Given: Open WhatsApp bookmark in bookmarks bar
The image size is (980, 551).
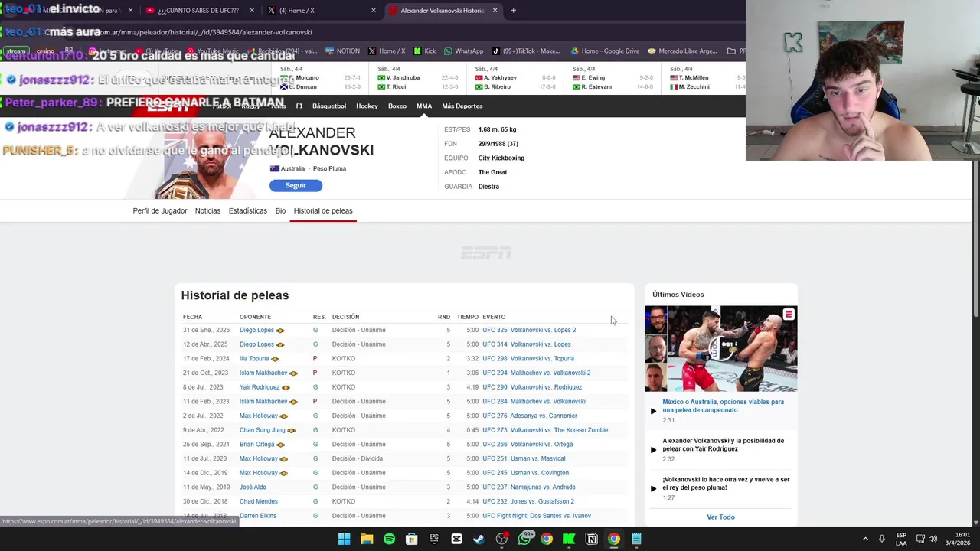Looking at the screenshot, I should pos(464,51).
